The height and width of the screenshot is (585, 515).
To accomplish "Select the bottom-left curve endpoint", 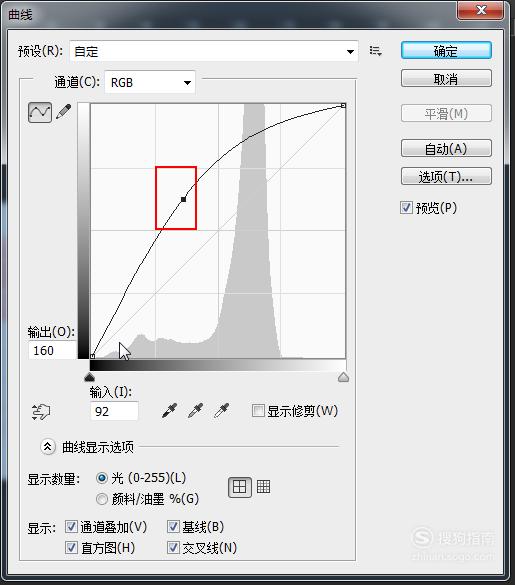I will point(93,356).
